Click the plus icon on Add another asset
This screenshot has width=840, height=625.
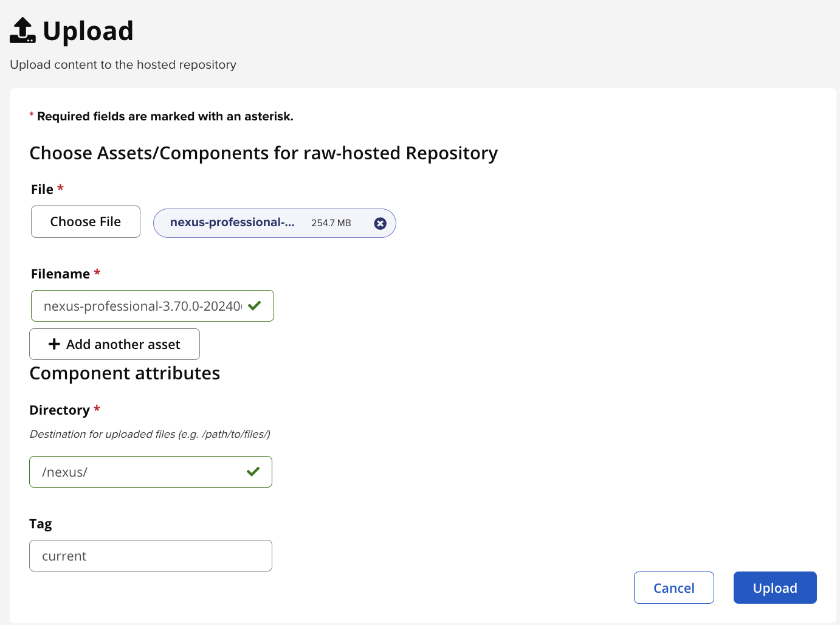coord(54,344)
